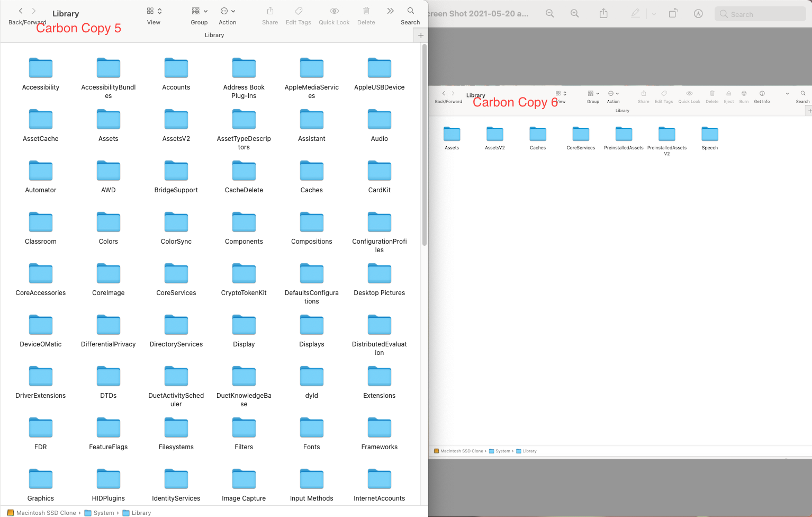Click the Rotate icon in Preview toolbar
812x517 pixels.
[673, 14]
